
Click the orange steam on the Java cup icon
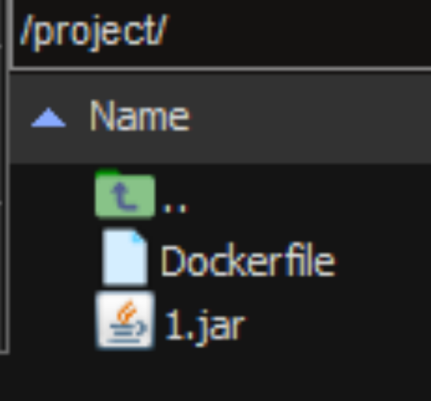[x=127, y=312]
